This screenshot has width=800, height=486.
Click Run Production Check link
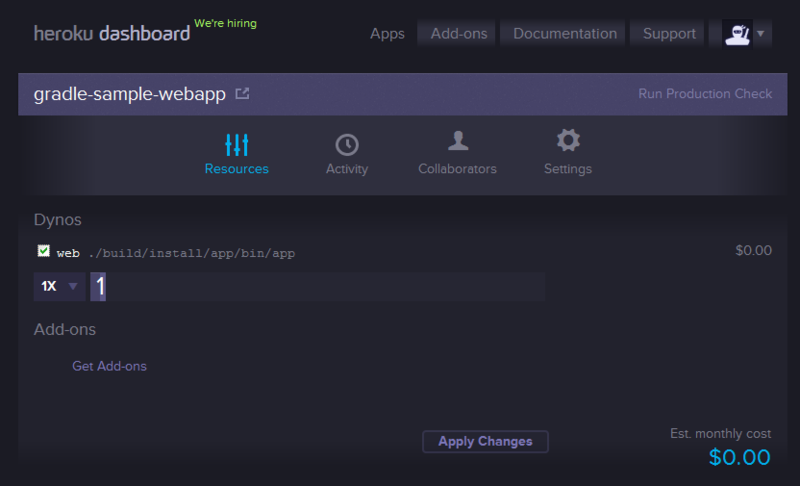[x=705, y=94]
